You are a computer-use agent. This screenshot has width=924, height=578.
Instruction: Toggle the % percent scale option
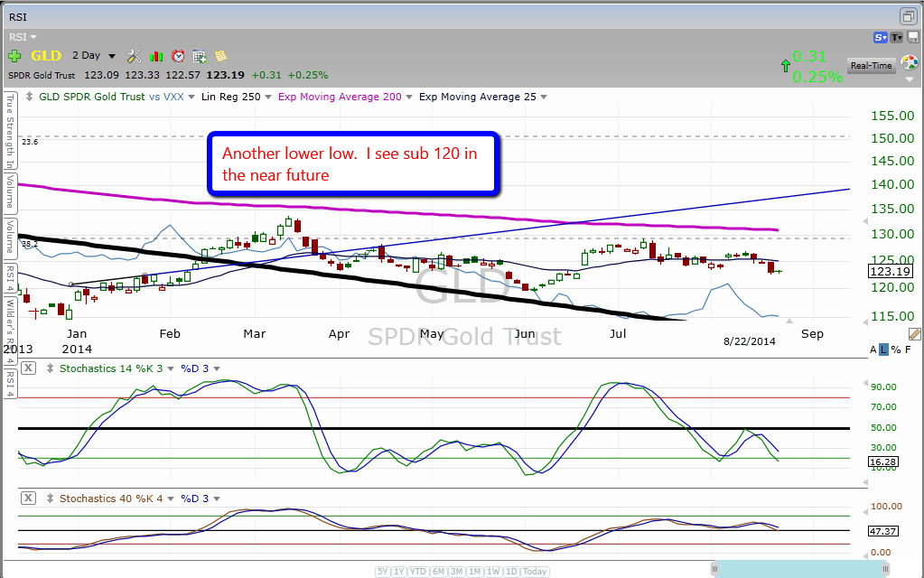tap(896, 350)
